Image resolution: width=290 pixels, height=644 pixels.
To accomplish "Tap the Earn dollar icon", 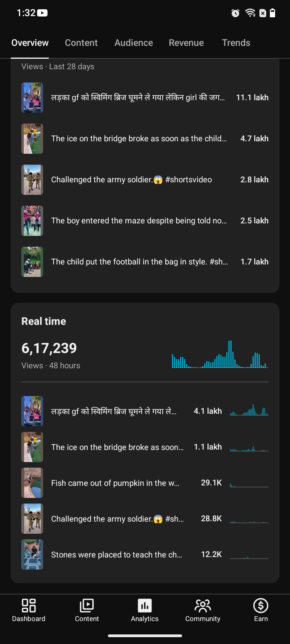I will (261, 605).
